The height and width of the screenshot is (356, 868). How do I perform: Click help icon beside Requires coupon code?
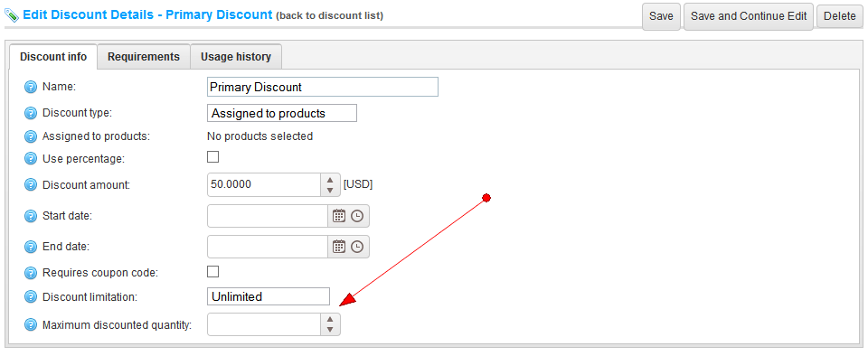pos(31,273)
